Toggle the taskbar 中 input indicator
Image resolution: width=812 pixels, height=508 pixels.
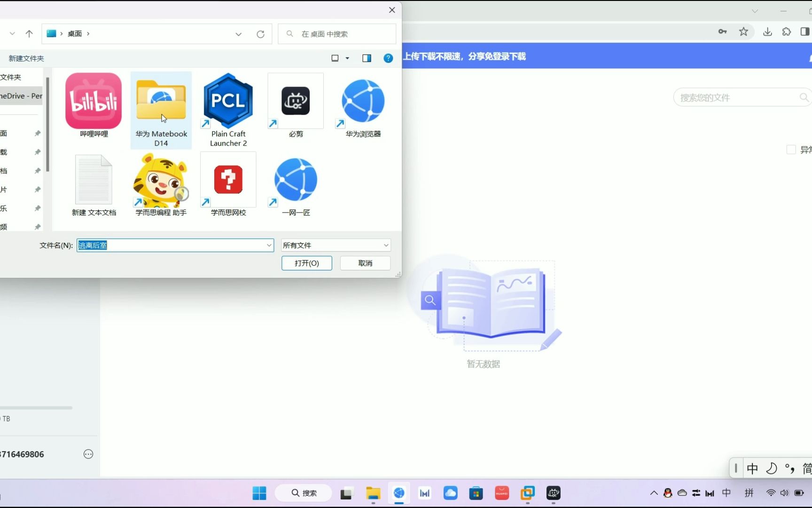tap(726, 493)
